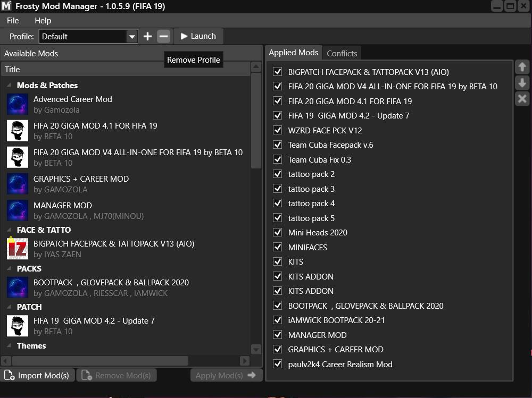
Task: Select applied 'GRAPHICS + CAREER MOD' row
Action: tap(336, 350)
